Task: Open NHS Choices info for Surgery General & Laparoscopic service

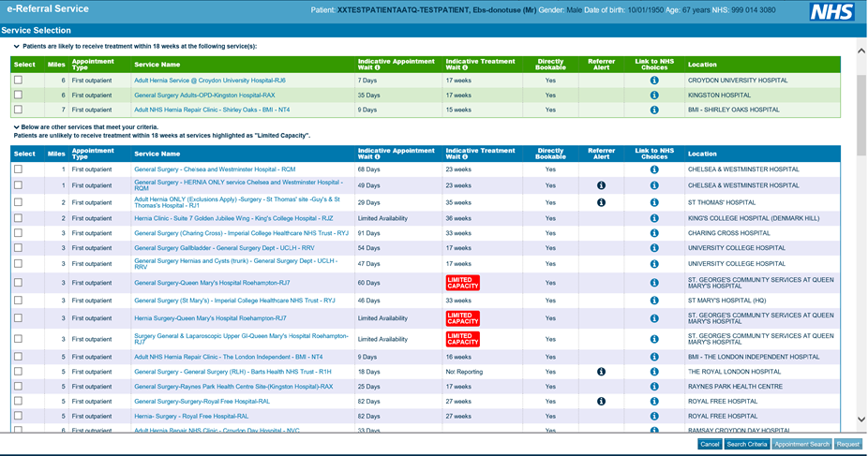Action: pos(654,339)
